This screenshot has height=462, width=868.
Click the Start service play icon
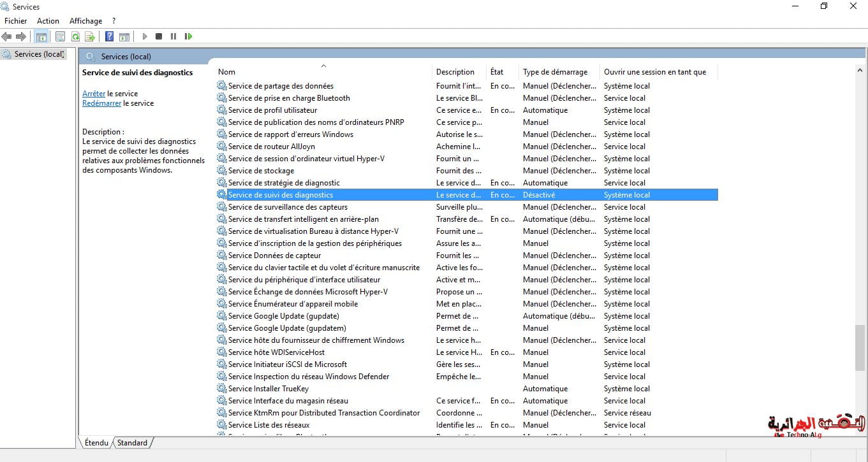click(145, 37)
